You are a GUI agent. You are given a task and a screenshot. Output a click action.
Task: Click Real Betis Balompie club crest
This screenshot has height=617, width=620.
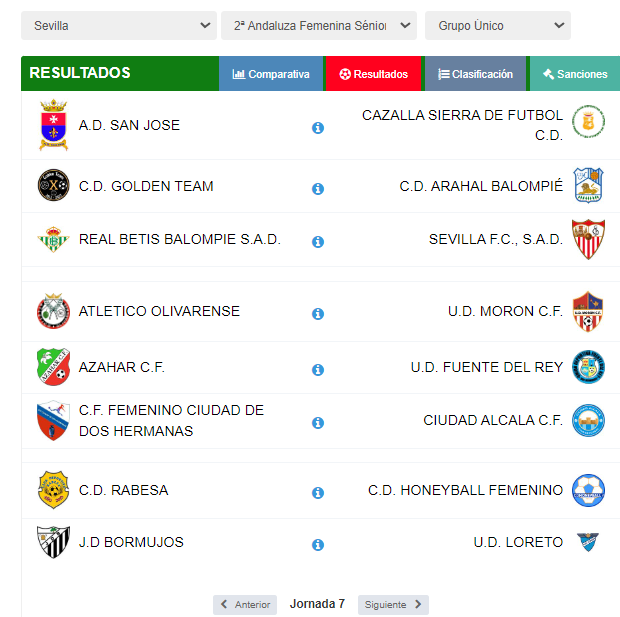click(x=53, y=240)
